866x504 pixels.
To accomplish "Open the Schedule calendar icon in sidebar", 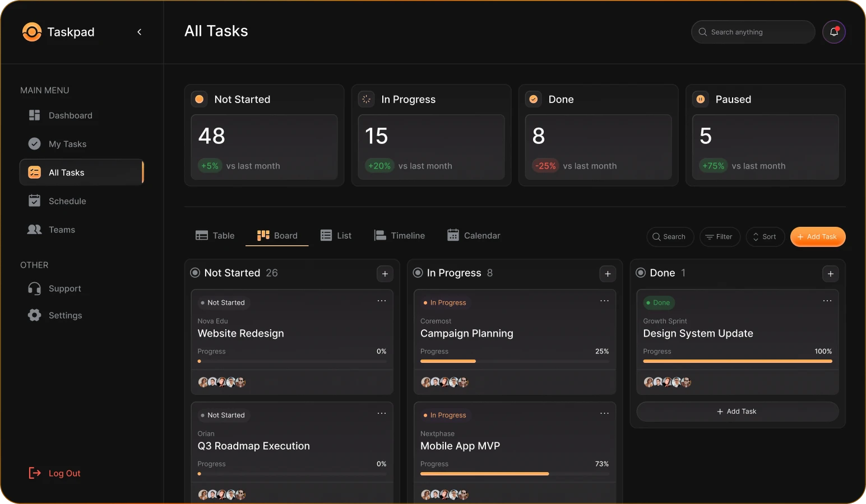I will pos(35,201).
